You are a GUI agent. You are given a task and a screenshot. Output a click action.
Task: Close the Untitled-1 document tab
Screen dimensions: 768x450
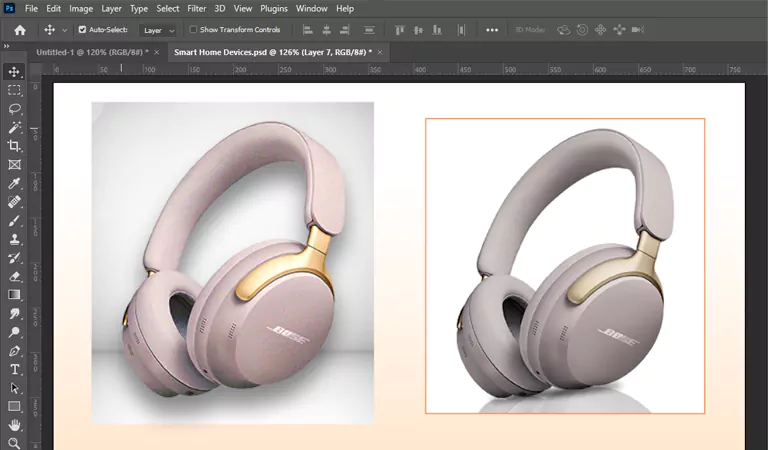157,52
